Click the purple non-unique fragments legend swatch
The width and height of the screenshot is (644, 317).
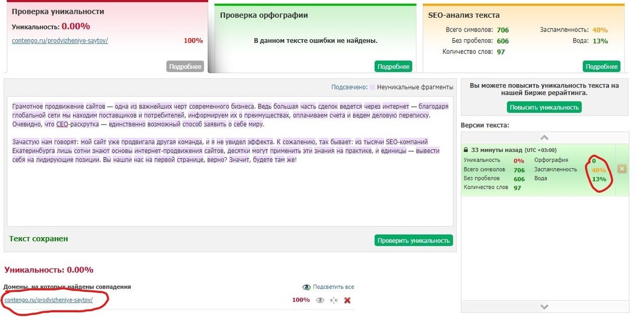(x=372, y=87)
